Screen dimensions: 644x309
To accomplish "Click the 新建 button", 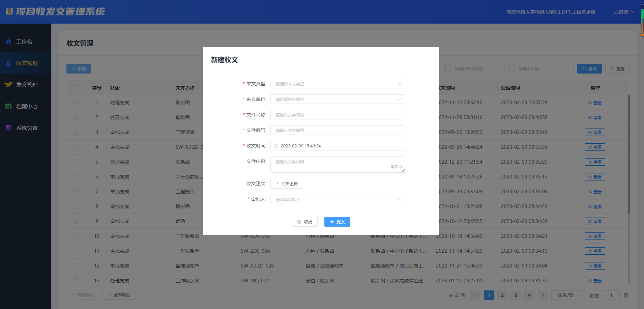I will pyautogui.click(x=79, y=68).
